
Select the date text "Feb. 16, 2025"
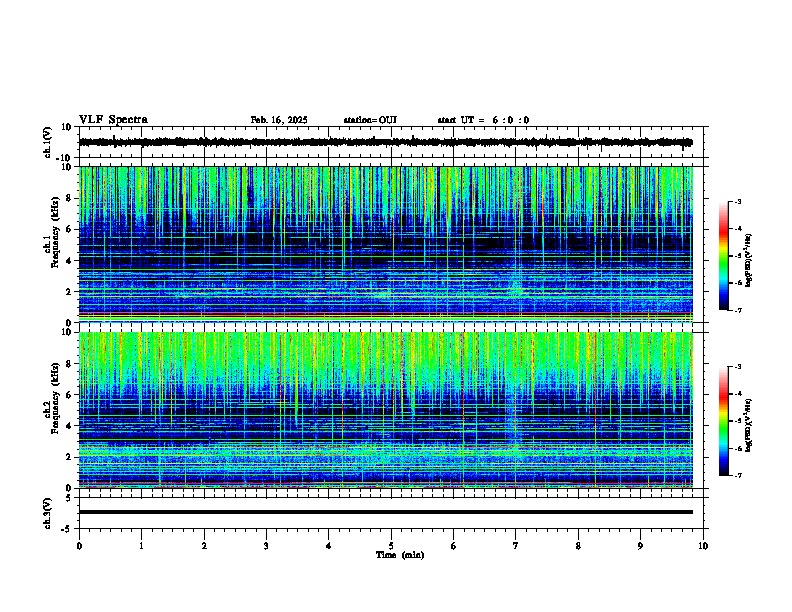pos(279,120)
